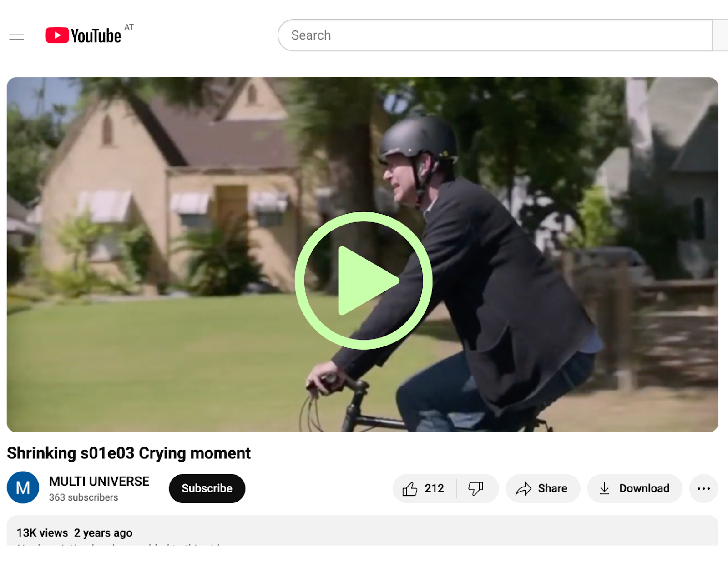The height and width of the screenshot is (562, 728).
Task: Subscribe to the MULTI UNIVERSE channel
Action: 207,489
